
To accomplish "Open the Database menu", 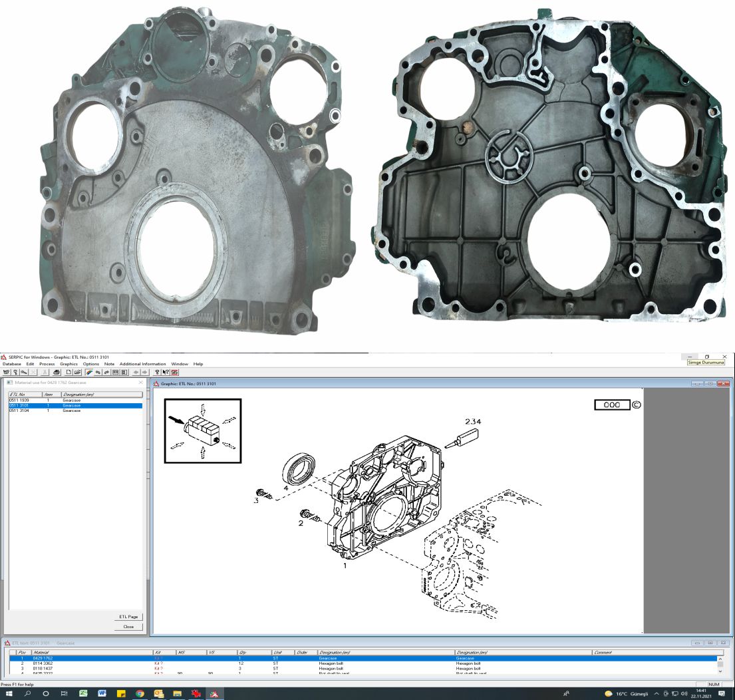I will point(12,364).
